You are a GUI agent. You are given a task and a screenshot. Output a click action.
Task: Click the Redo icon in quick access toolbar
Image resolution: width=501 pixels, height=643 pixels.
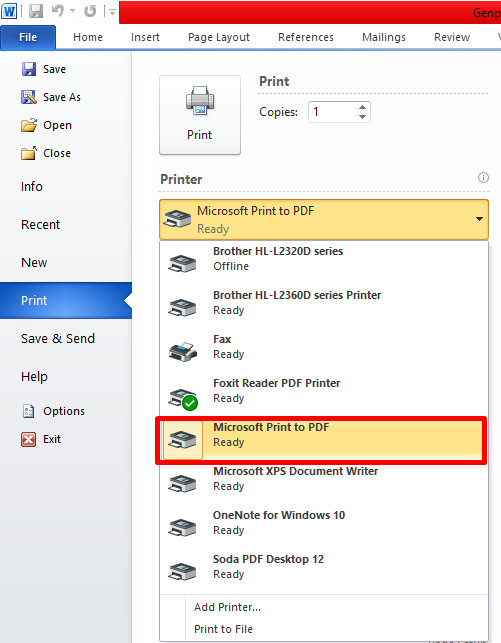90,11
